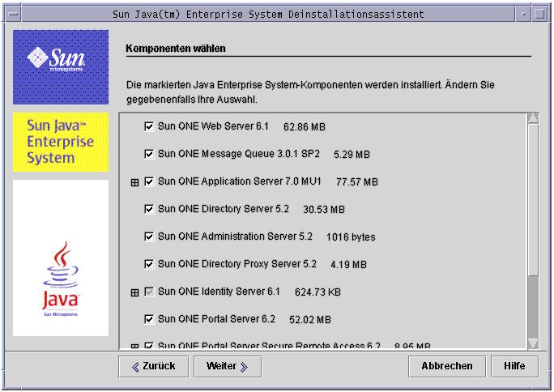Click the 62.86 MB size value

(x=305, y=127)
